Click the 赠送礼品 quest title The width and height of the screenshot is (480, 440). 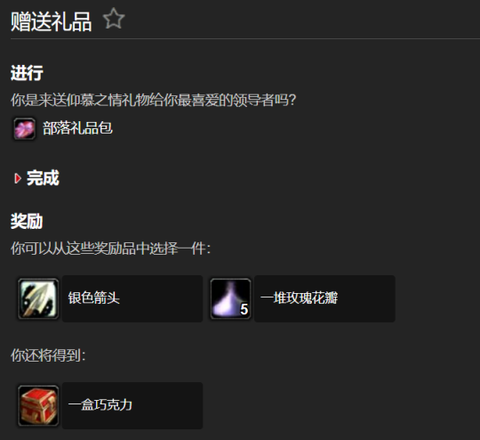coord(51,22)
